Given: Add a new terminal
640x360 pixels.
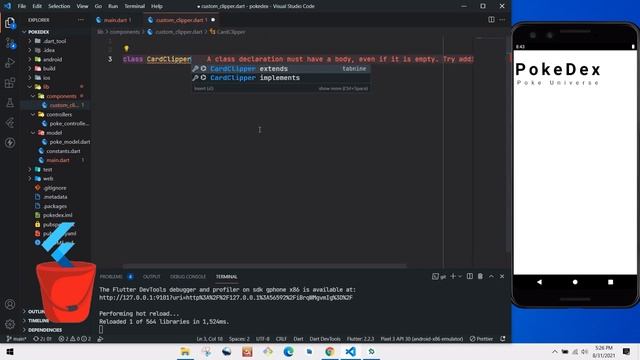Looking at the screenshot, I should 453,276.
